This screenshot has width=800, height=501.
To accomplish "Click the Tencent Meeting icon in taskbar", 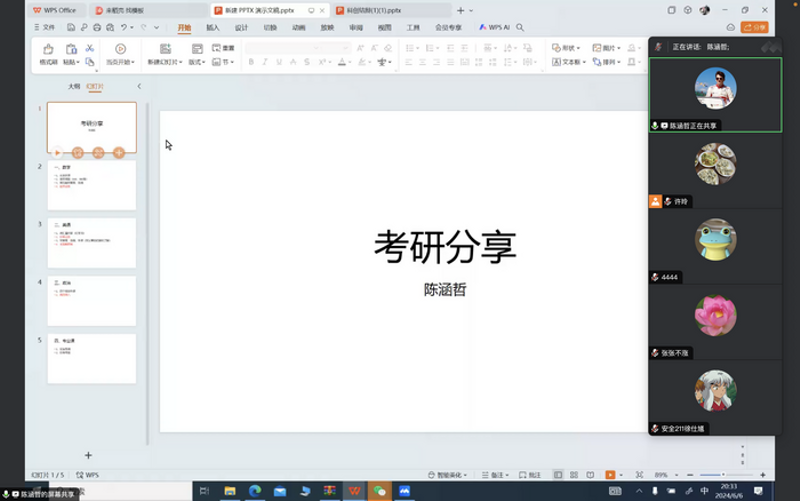I will 405,491.
